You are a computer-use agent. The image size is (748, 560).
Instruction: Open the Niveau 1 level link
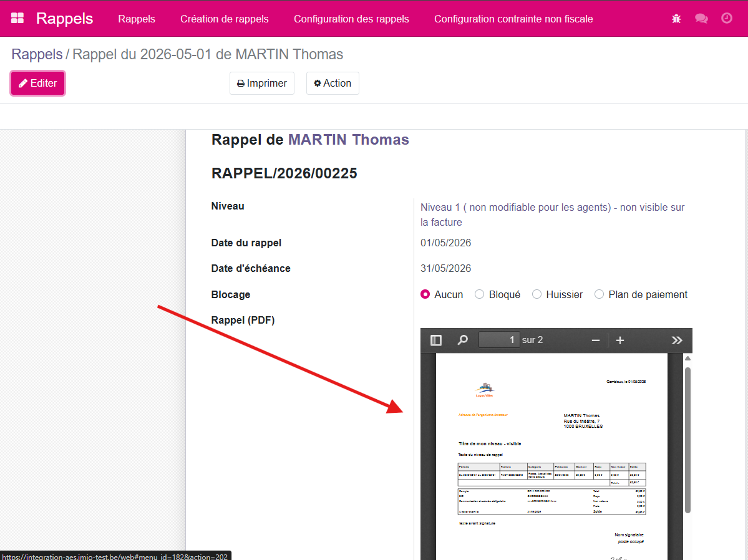pos(552,215)
